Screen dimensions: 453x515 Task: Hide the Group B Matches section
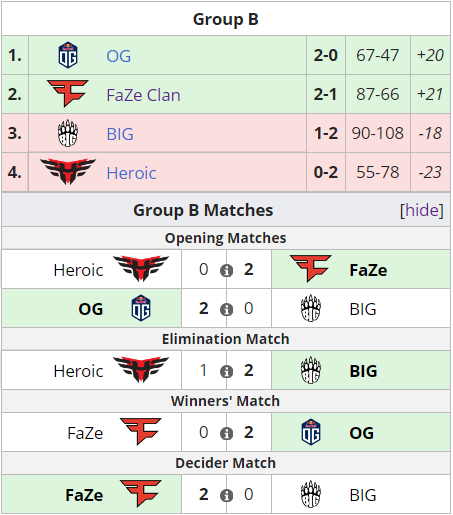(x=422, y=210)
